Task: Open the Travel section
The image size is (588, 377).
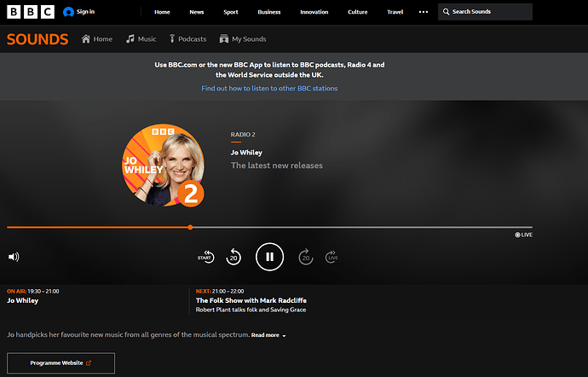Action: click(x=395, y=12)
